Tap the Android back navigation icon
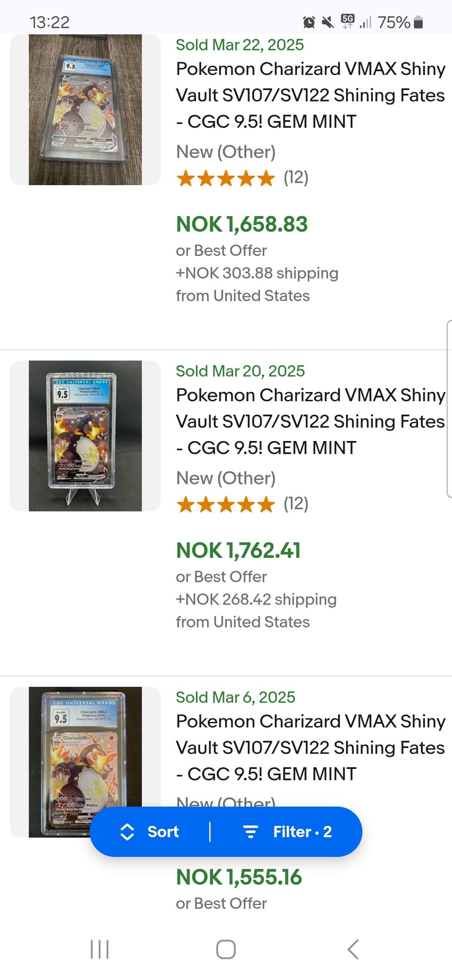 coord(353,949)
